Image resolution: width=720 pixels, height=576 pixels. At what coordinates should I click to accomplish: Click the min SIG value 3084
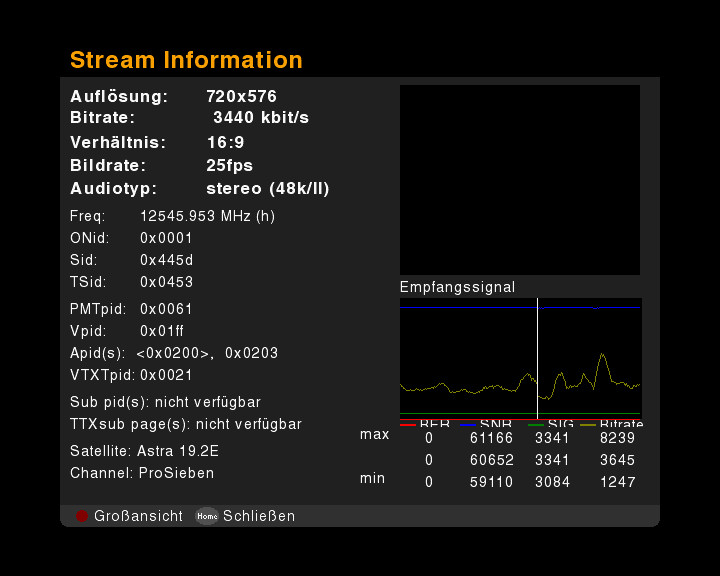(552, 482)
